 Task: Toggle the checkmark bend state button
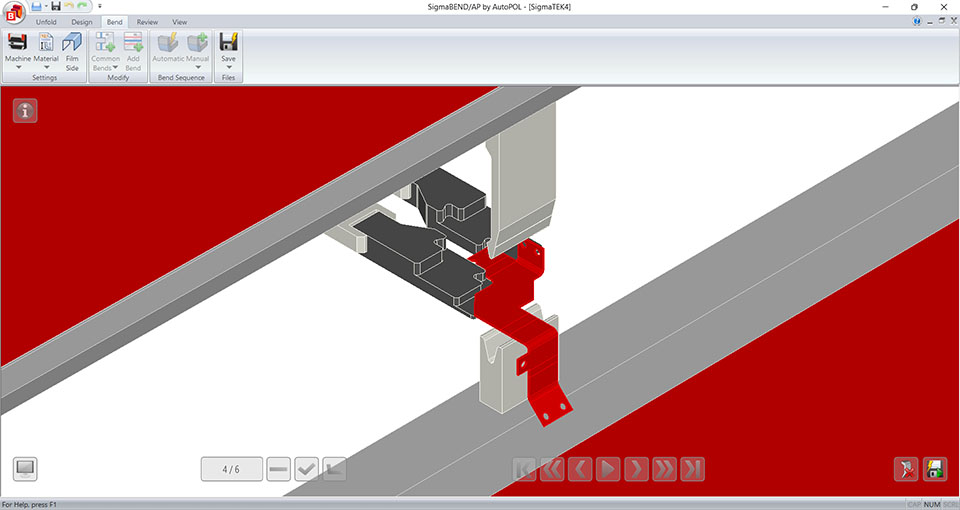pyautogui.click(x=307, y=469)
